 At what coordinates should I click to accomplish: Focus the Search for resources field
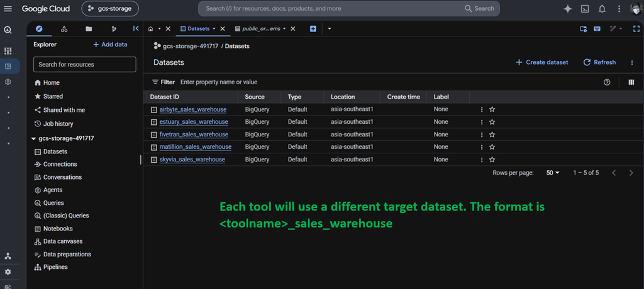point(85,65)
